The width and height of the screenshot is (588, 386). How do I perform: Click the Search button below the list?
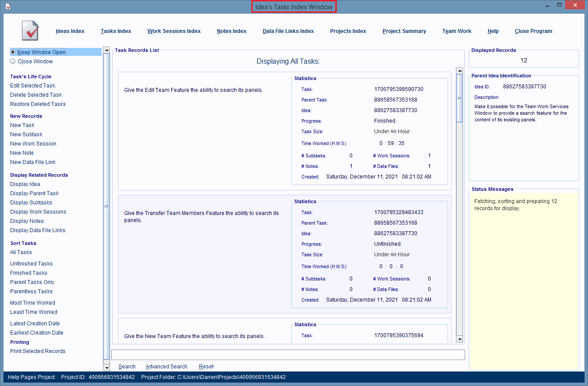(x=127, y=367)
